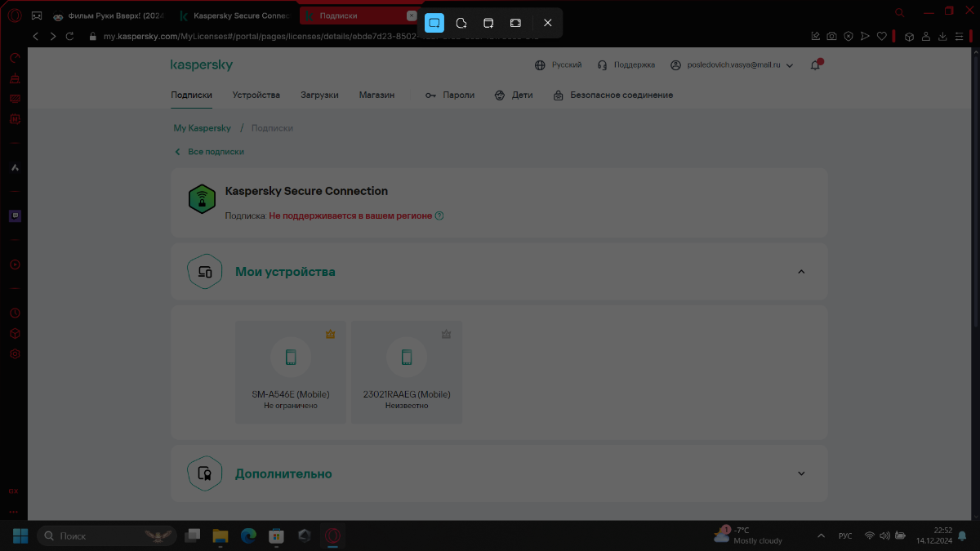The image size is (980, 551).
Task: Close the Подписки browser tab
Action: pos(411,16)
